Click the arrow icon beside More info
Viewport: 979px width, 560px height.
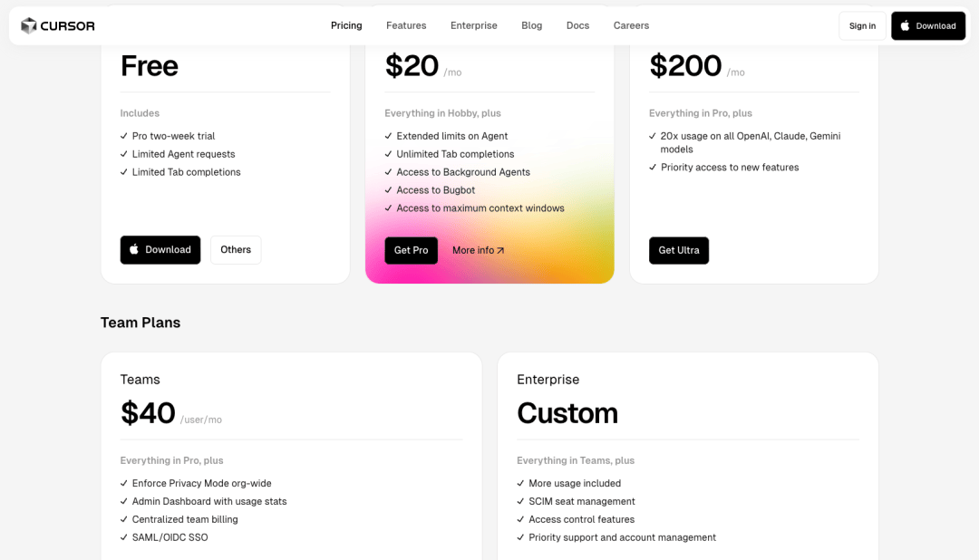click(x=500, y=250)
